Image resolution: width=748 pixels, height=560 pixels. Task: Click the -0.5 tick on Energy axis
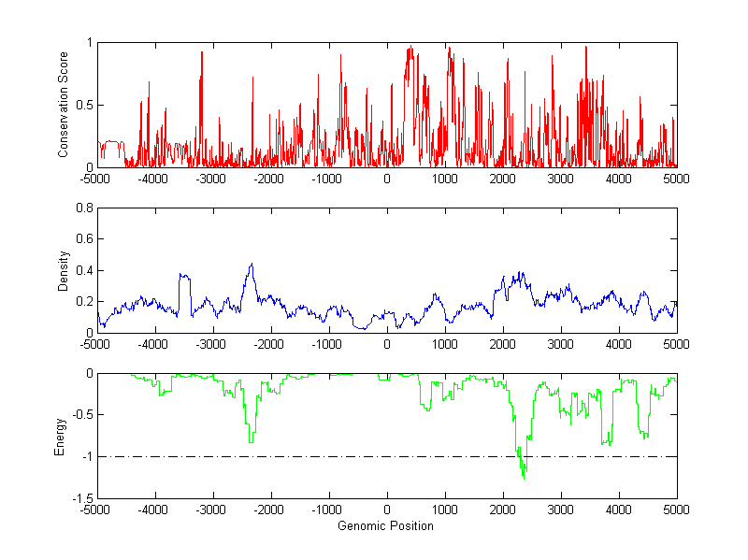pos(81,415)
